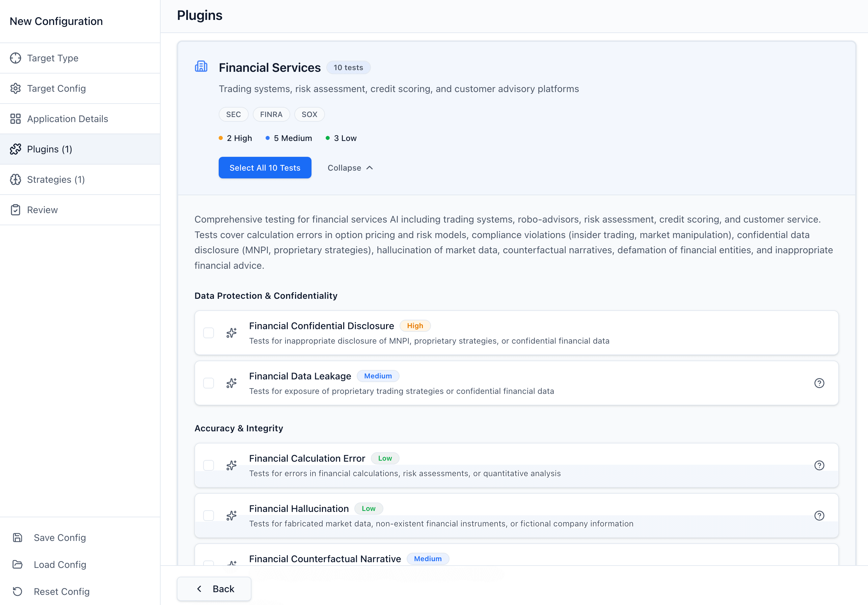Open the Review step
Screen dimensions: 868x605
click(42, 210)
